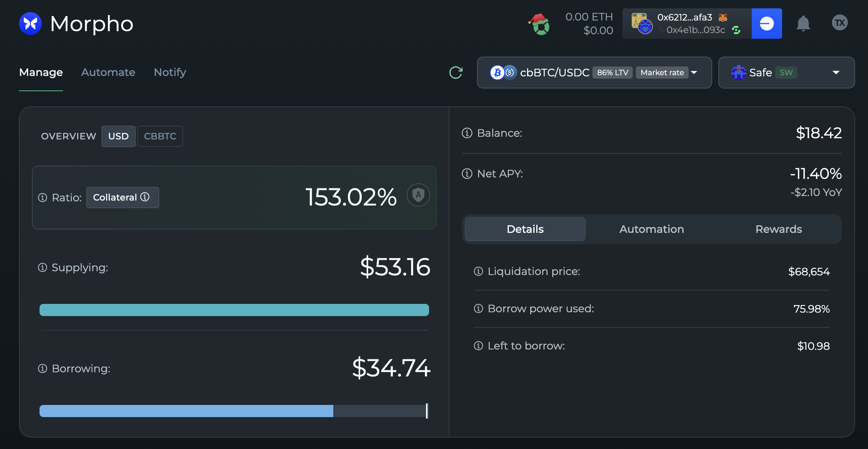Open the Automation tab in position panel
The height and width of the screenshot is (449, 868).
(652, 229)
